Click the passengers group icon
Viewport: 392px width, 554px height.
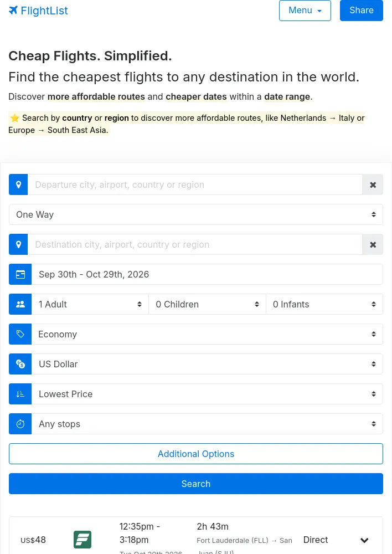pyautogui.click(x=20, y=304)
